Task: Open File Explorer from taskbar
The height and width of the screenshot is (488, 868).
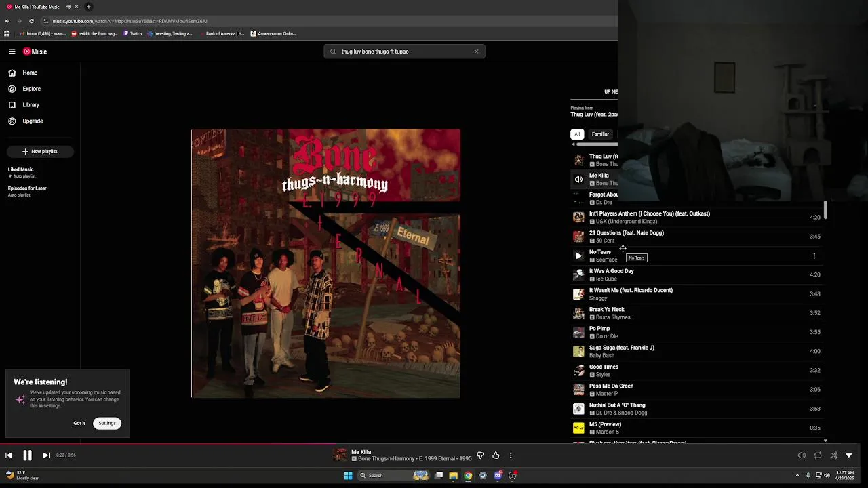Action: (453, 476)
